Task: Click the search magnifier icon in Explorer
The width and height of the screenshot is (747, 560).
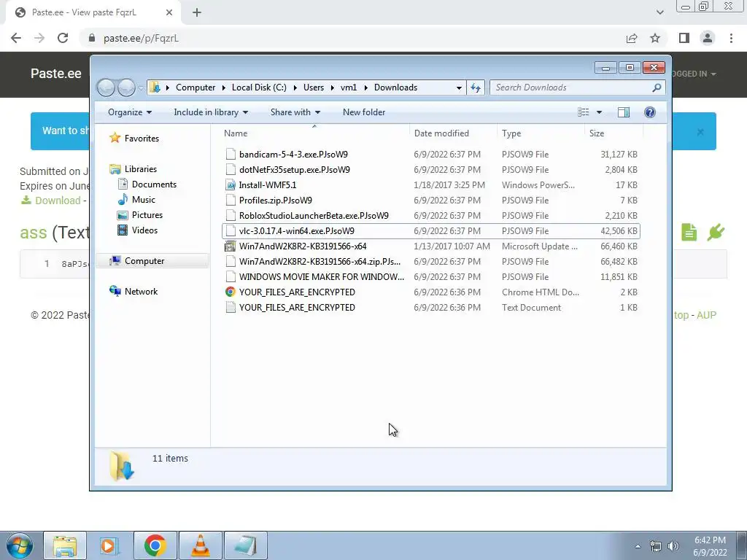Action: click(657, 87)
